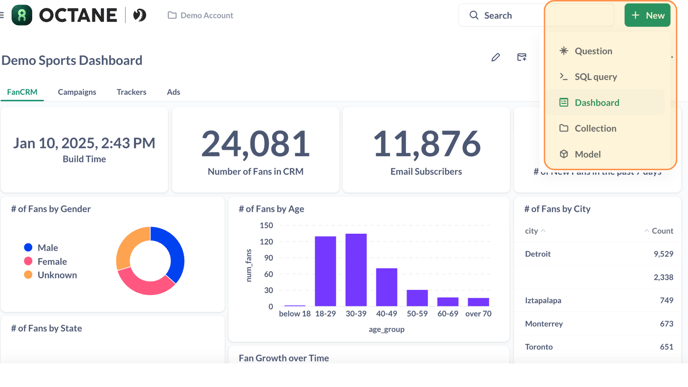
Task: Click the Demo Sports Dashboard title
Action: coord(72,60)
